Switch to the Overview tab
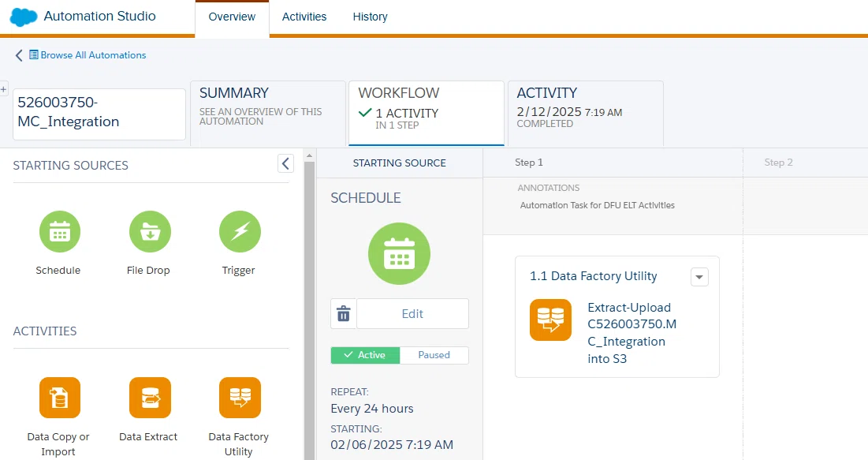 tap(232, 17)
